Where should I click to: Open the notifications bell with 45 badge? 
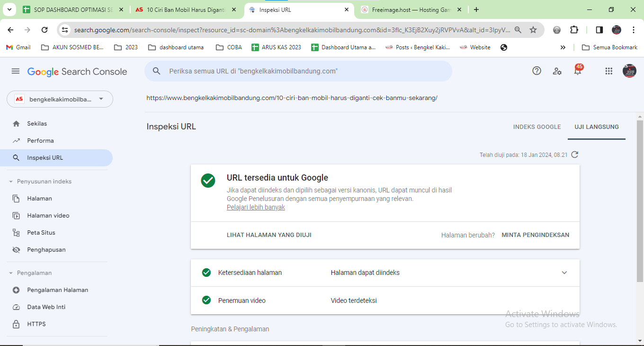point(578,70)
